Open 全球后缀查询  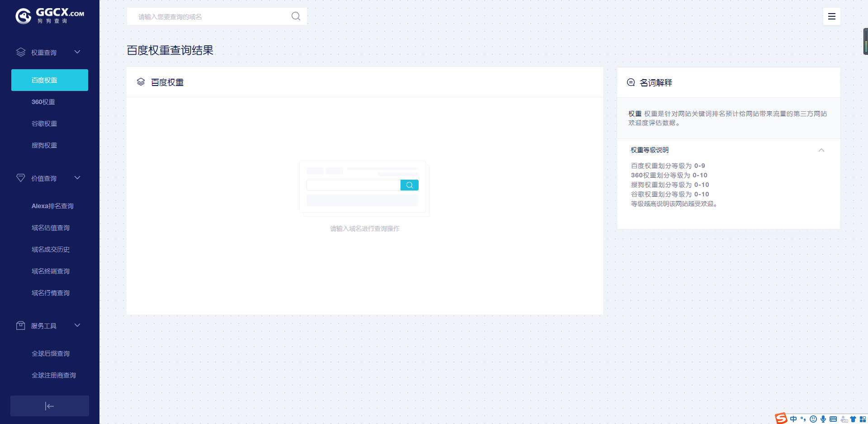coord(51,353)
